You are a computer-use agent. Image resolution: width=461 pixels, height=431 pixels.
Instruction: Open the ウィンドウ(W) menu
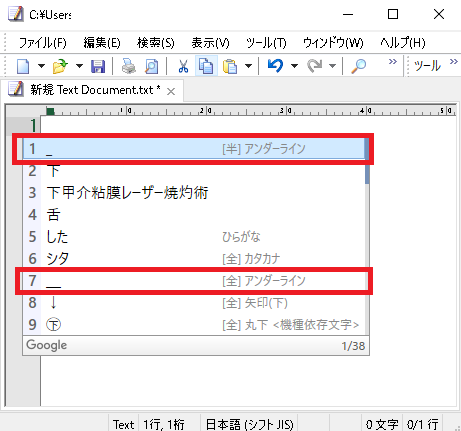[x=333, y=43]
